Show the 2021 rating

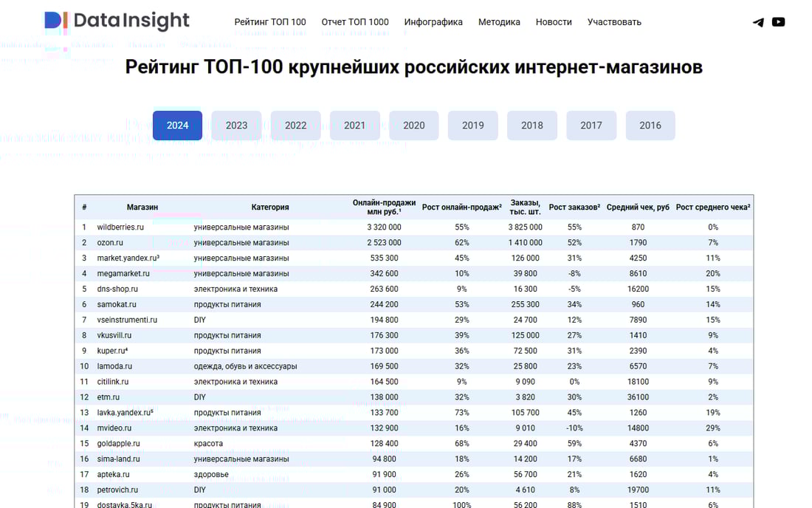pyautogui.click(x=354, y=126)
